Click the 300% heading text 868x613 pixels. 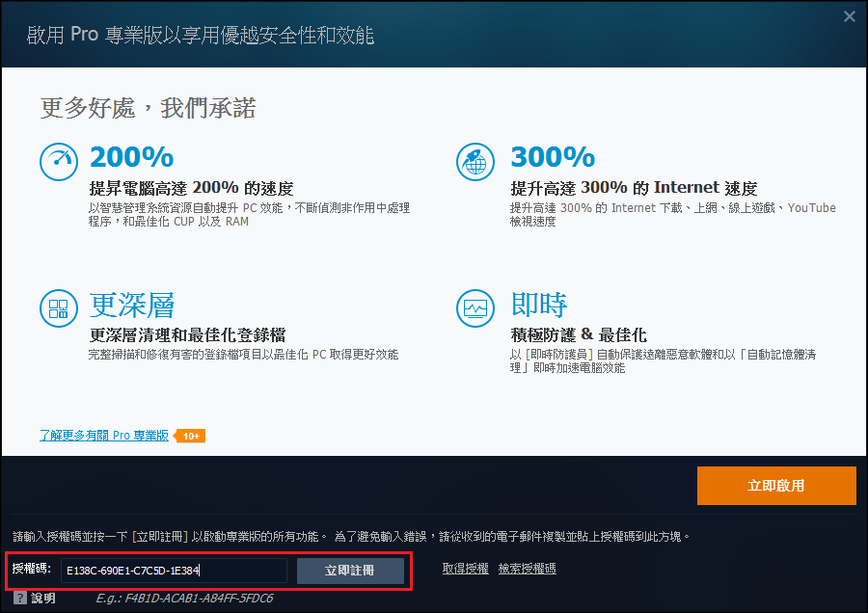pyautogui.click(x=553, y=157)
